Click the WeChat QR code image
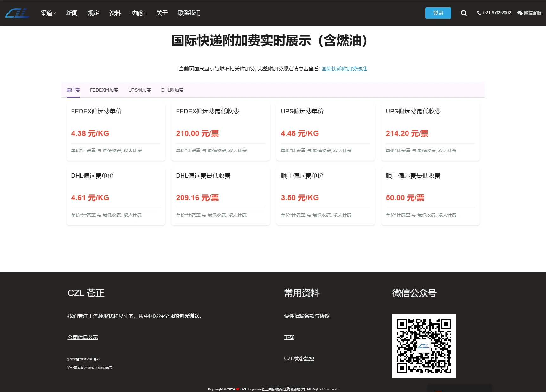This screenshot has width=546, height=392. [424, 346]
